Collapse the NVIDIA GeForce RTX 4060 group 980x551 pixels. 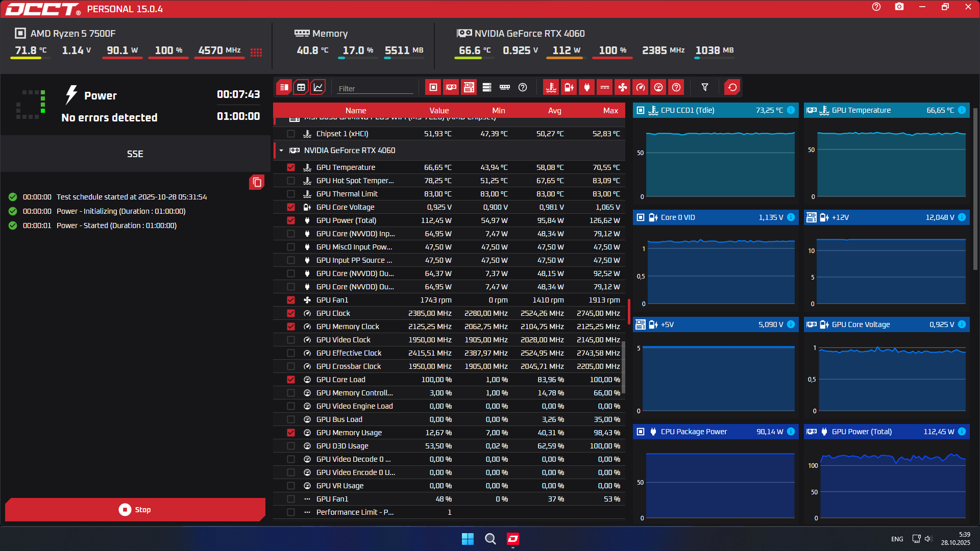(281, 151)
